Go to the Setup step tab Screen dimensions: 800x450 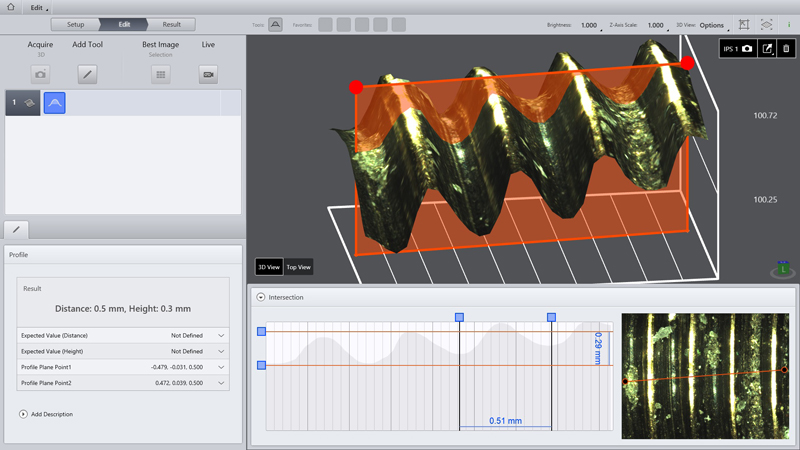[75, 24]
